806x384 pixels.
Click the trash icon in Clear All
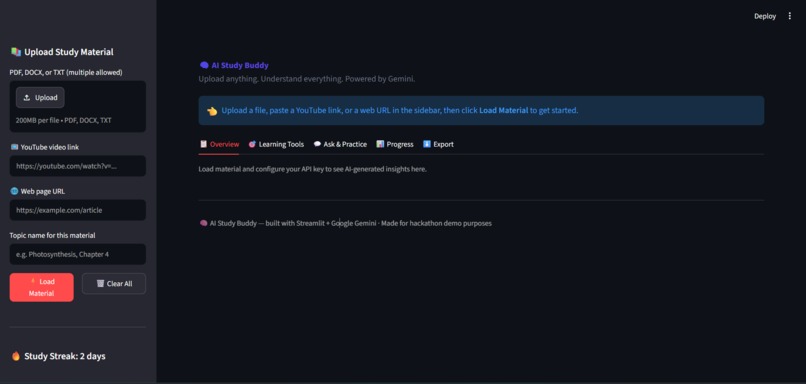[100, 284]
